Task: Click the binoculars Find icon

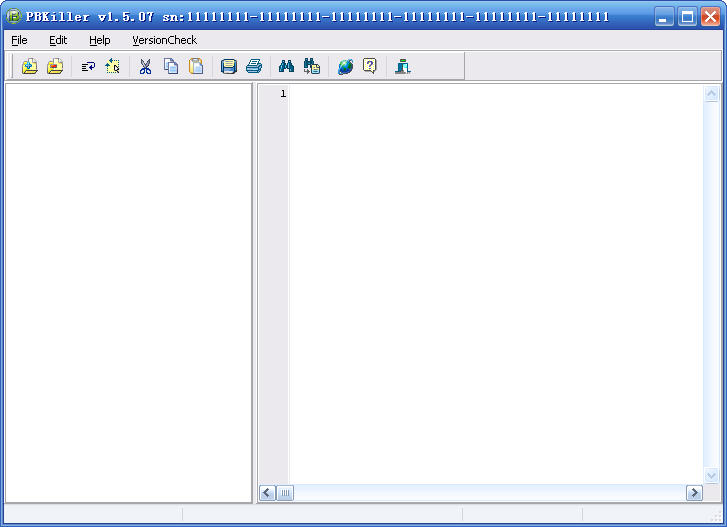Action: pyautogui.click(x=286, y=66)
